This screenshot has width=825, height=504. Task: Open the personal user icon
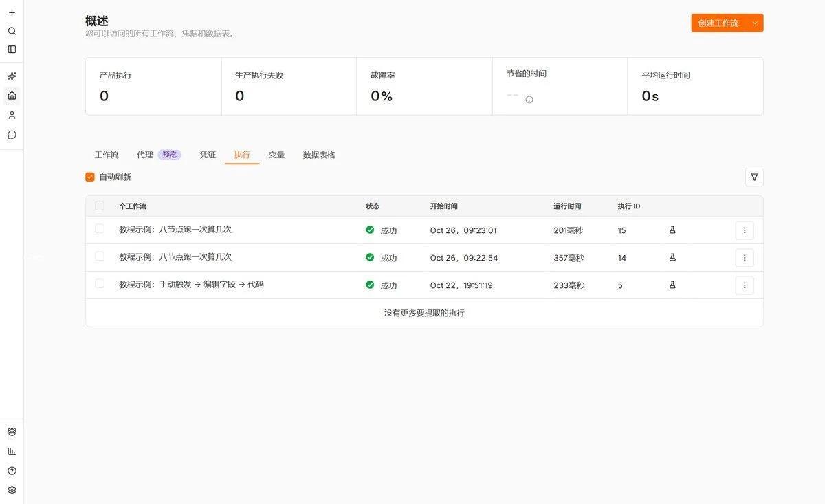tap(12, 115)
